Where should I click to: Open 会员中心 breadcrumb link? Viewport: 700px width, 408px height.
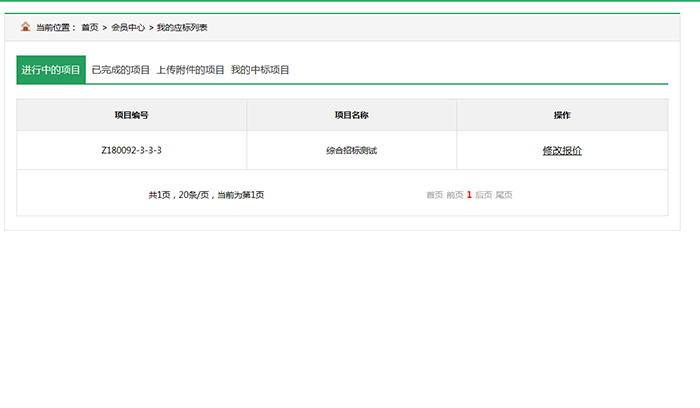click(x=128, y=28)
